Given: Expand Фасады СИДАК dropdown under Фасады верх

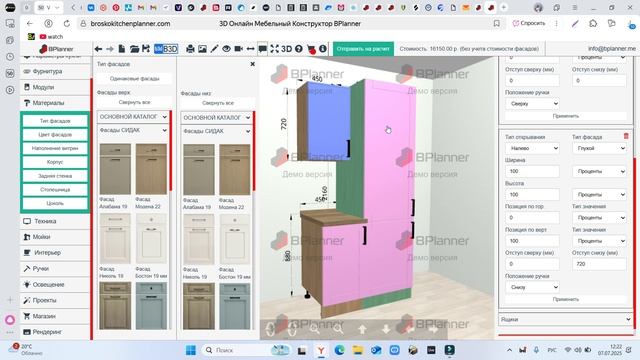Looking at the screenshot, I should 133,130.
